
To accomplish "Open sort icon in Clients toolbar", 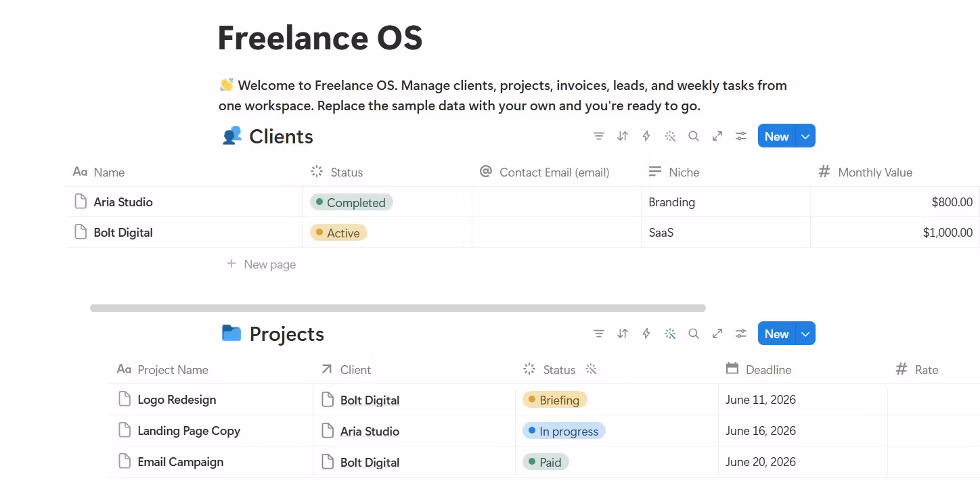I will click(x=623, y=136).
